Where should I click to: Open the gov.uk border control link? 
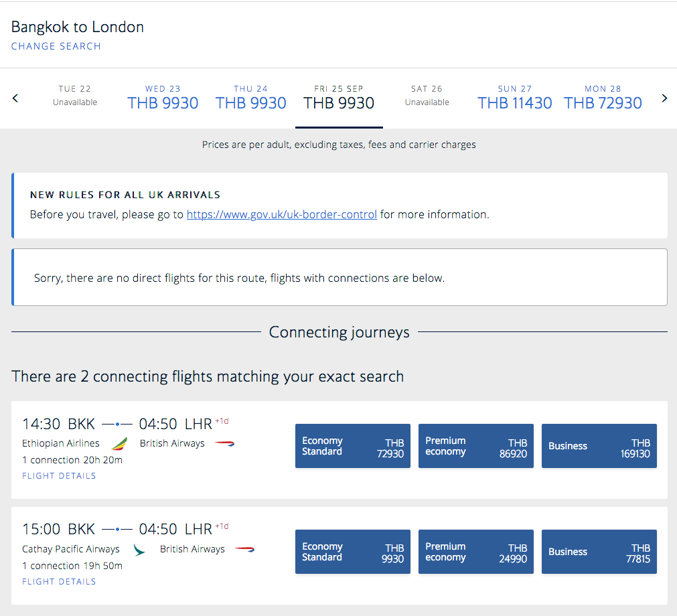click(281, 214)
